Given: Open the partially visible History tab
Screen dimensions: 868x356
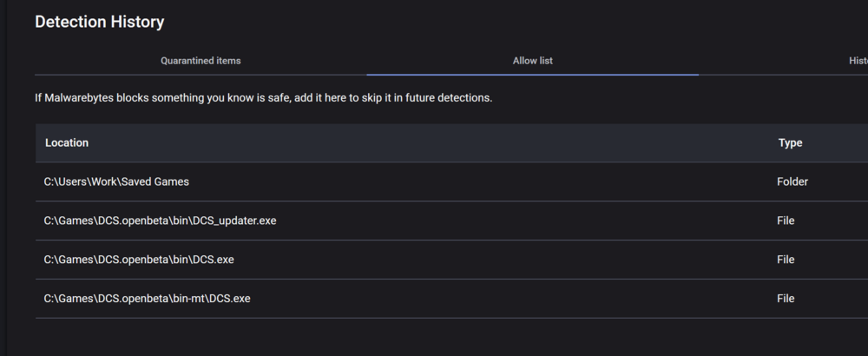Looking at the screenshot, I should 858,61.
